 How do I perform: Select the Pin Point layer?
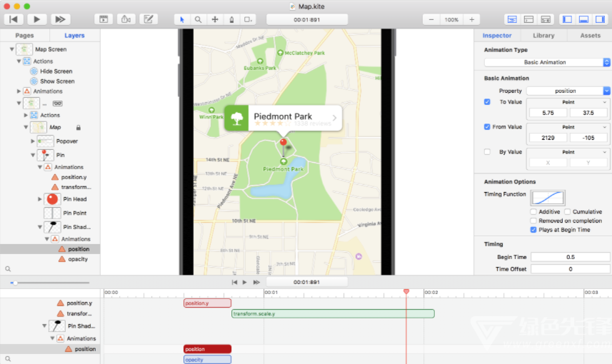tap(75, 213)
